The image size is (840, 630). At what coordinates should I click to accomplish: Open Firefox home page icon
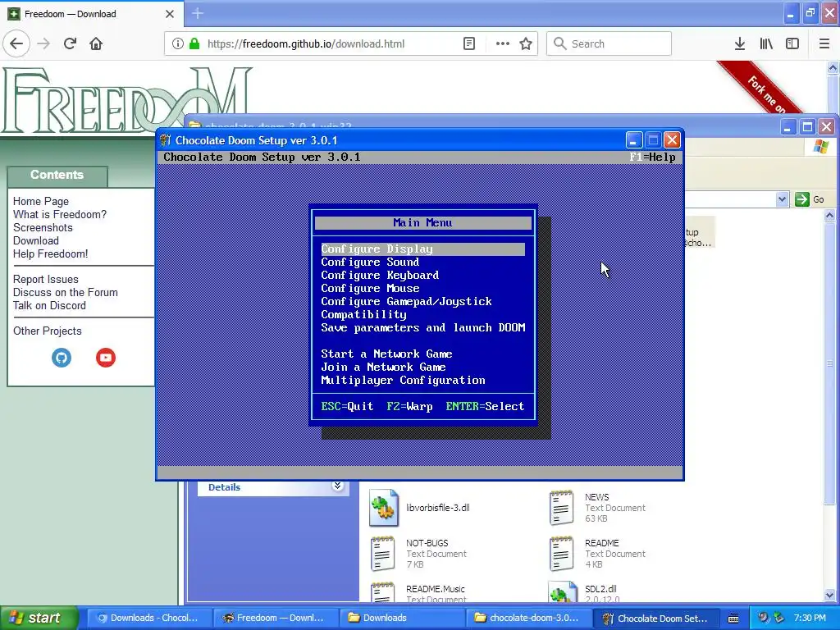96,44
